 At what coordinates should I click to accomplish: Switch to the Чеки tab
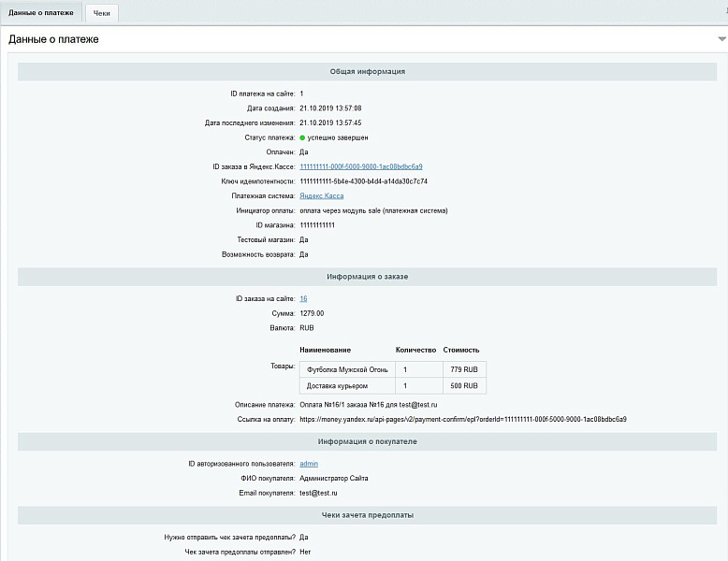pos(101,13)
